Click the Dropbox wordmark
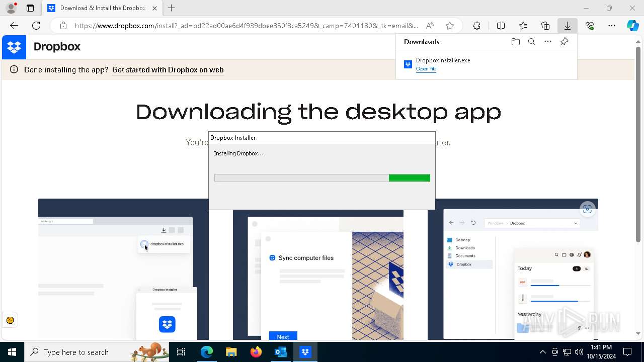Screen dimensions: 644x362 [57, 47]
